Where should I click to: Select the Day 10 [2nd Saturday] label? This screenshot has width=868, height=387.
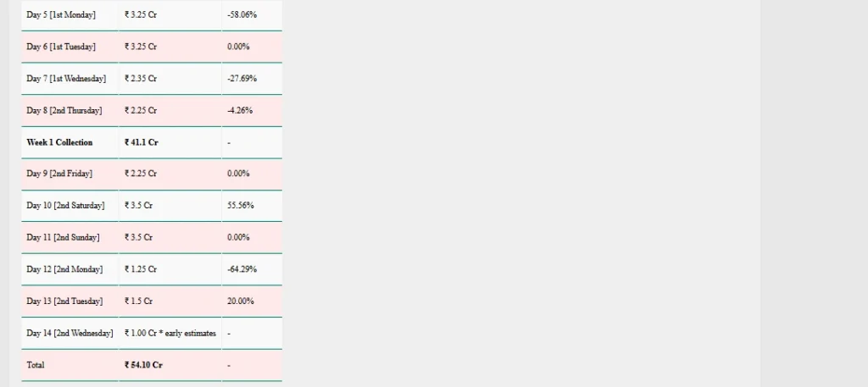click(x=65, y=206)
